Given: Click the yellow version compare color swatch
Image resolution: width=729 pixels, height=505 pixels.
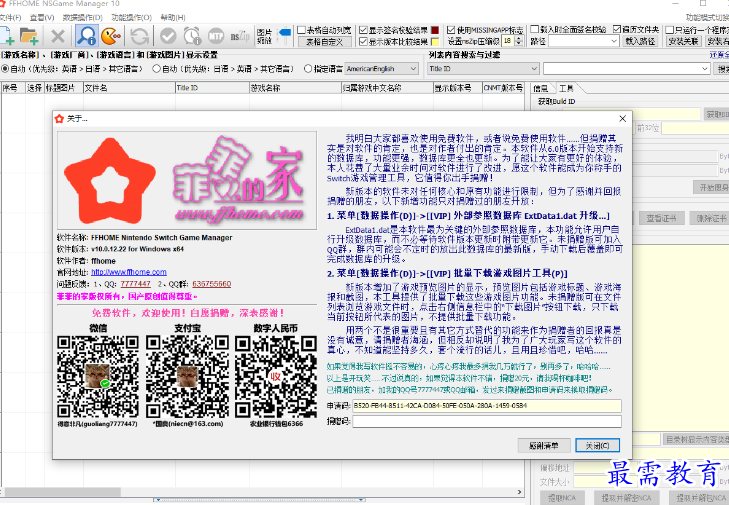Looking at the screenshot, I should pyautogui.click(x=435, y=42).
